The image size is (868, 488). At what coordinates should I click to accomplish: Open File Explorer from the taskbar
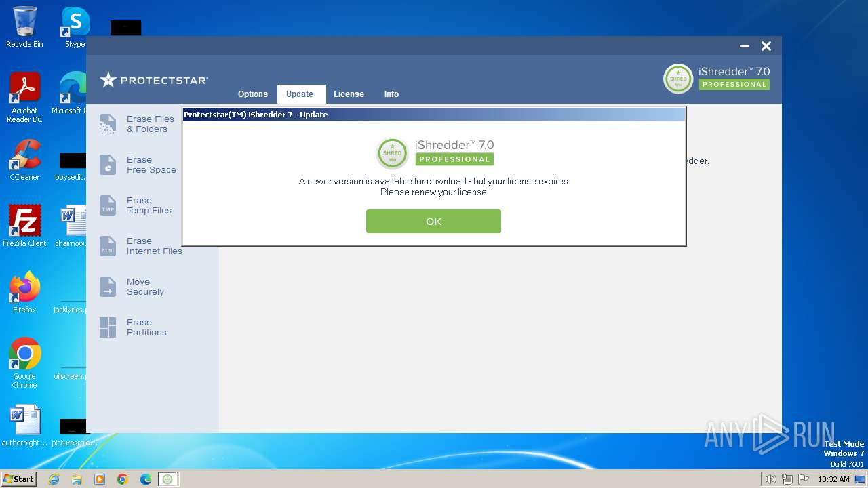77,479
